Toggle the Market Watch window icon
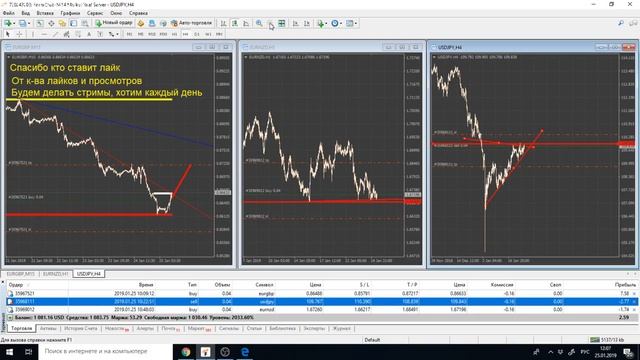 [x=40, y=23]
